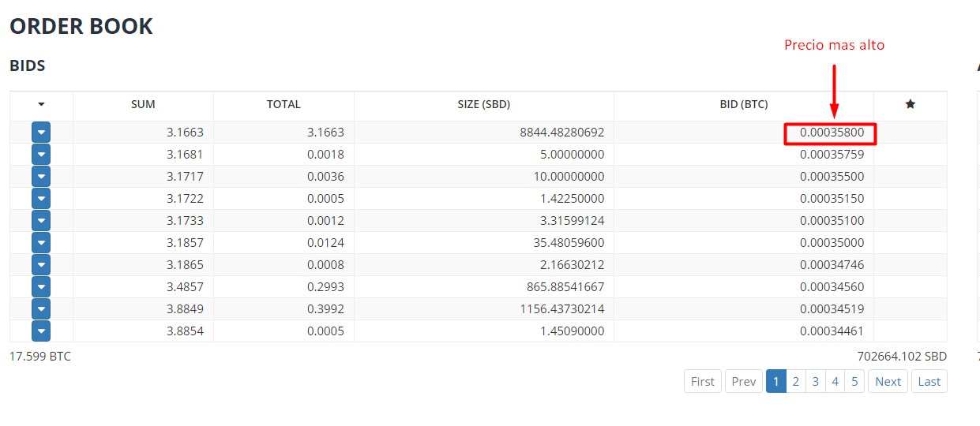Click the size value 1156.43730214
Screen dimensions: 980x426
pyautogui.click(x=561, y=309)
